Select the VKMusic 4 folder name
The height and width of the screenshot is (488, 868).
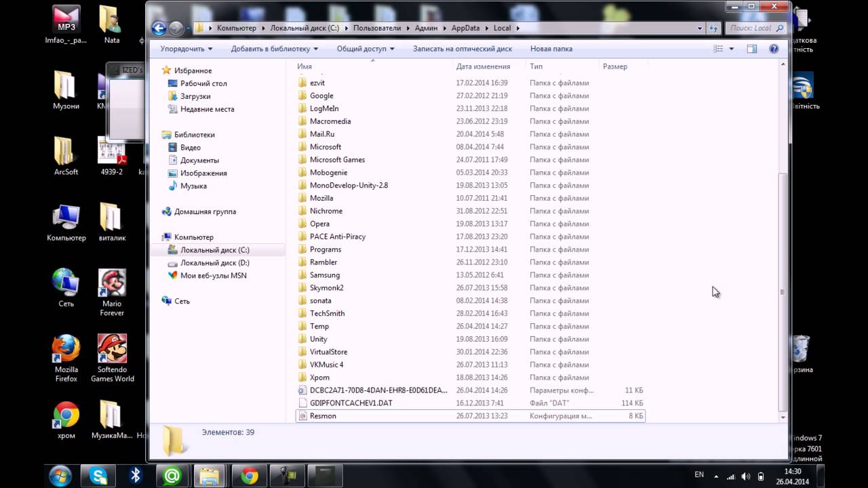click(x=326, y=365)
